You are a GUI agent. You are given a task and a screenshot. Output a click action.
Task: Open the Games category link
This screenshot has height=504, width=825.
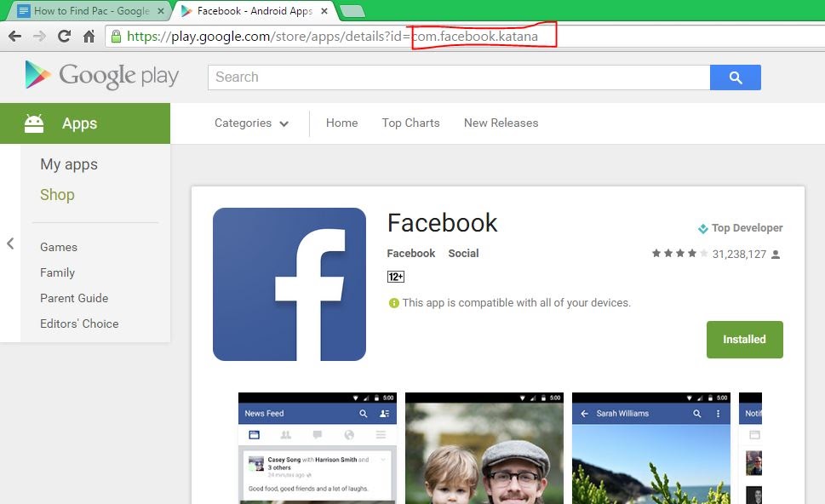pos(59,247)
